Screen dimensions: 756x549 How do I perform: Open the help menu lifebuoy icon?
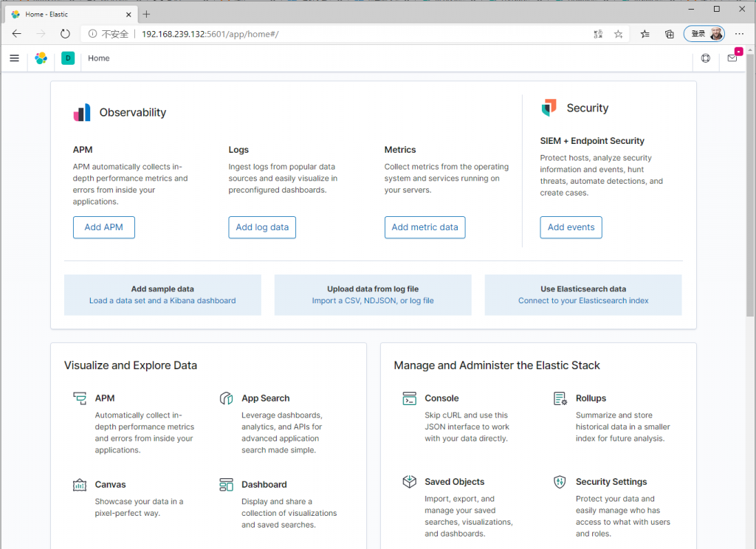705,58
